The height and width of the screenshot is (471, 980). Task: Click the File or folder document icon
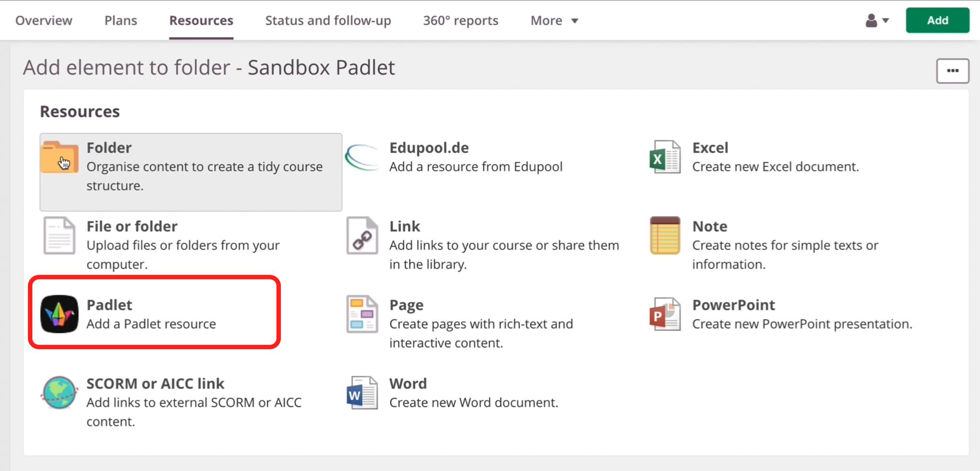point(59,235)
